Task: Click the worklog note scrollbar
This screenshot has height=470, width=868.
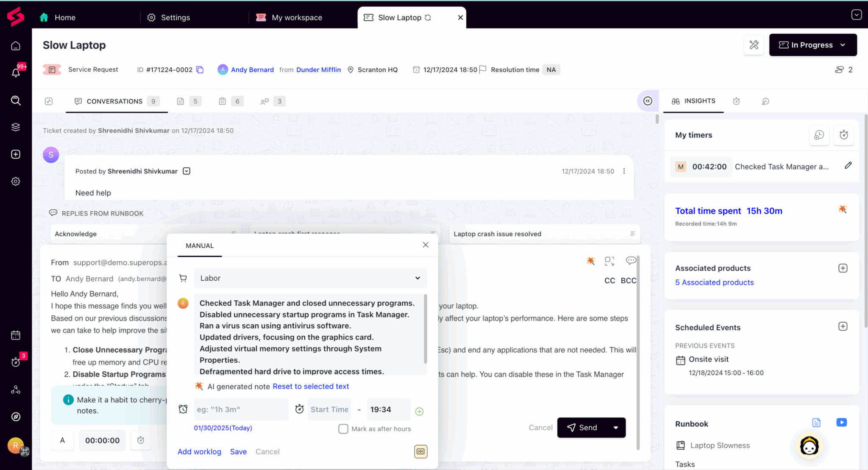Action: [425, 329]
